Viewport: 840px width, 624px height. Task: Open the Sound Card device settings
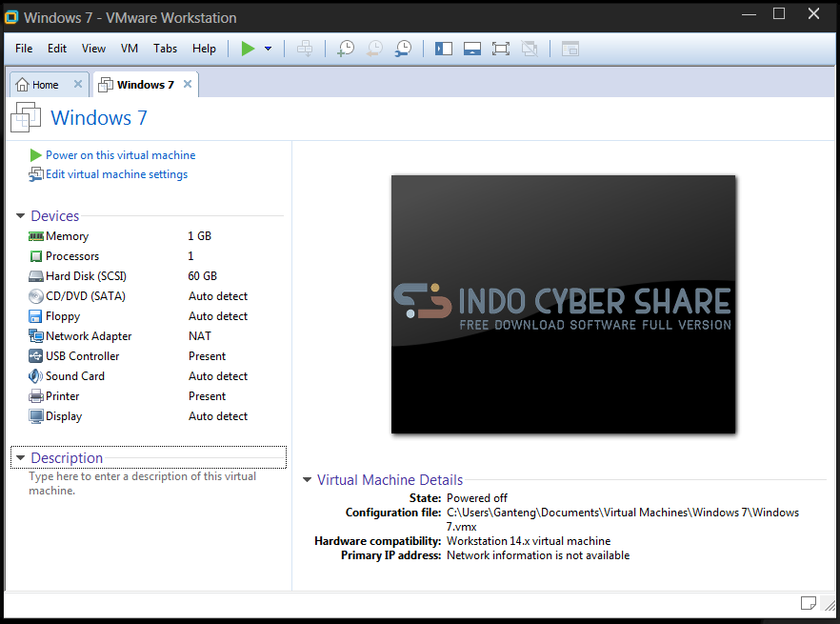tap(74, 375)
